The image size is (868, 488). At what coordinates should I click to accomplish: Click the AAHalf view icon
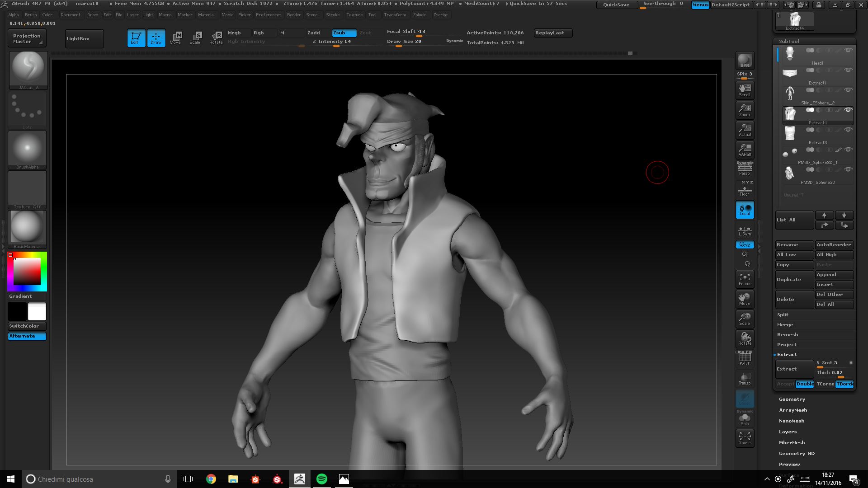click(x=745, y=150)
